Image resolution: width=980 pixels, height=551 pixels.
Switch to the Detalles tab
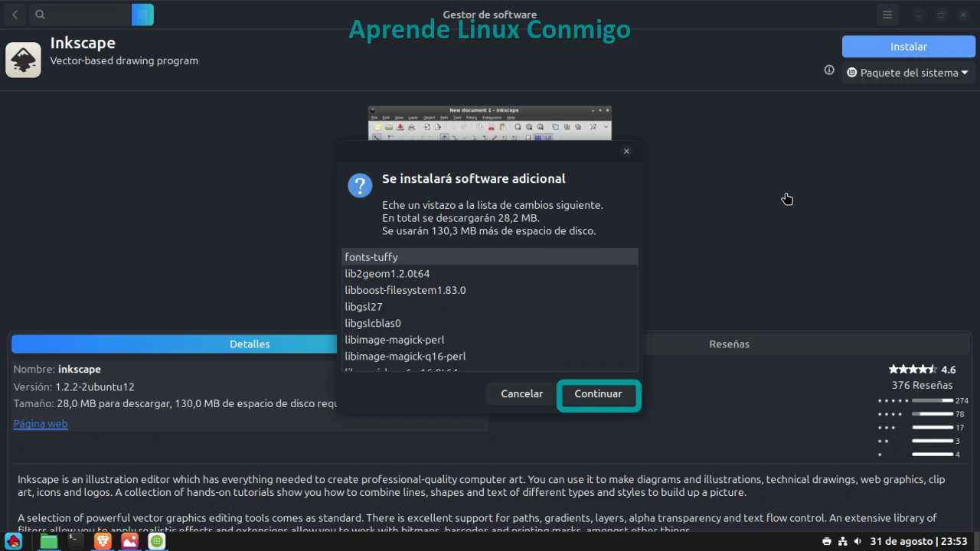(250, 344)
